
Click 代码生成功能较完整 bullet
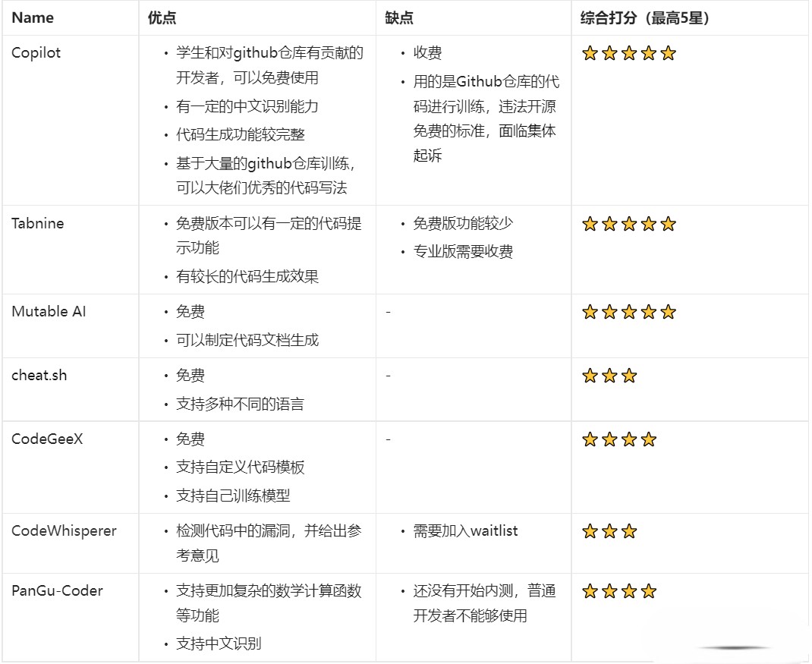point(241,134)
